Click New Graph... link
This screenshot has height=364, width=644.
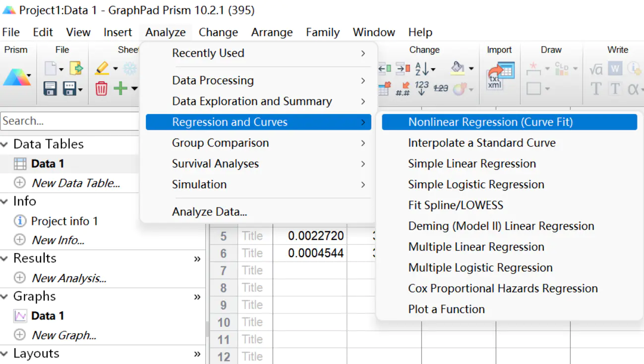[x=64, y=335]
